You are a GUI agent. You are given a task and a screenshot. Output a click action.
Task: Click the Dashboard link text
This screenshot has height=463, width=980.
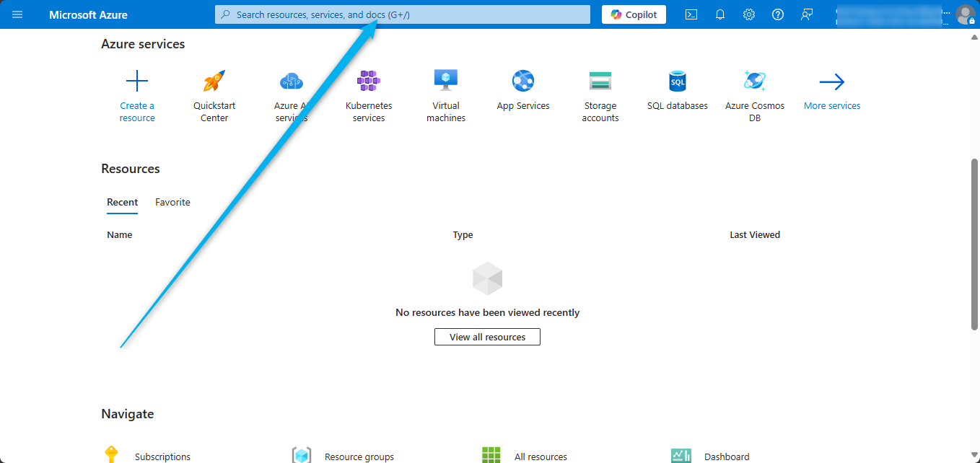727,457
